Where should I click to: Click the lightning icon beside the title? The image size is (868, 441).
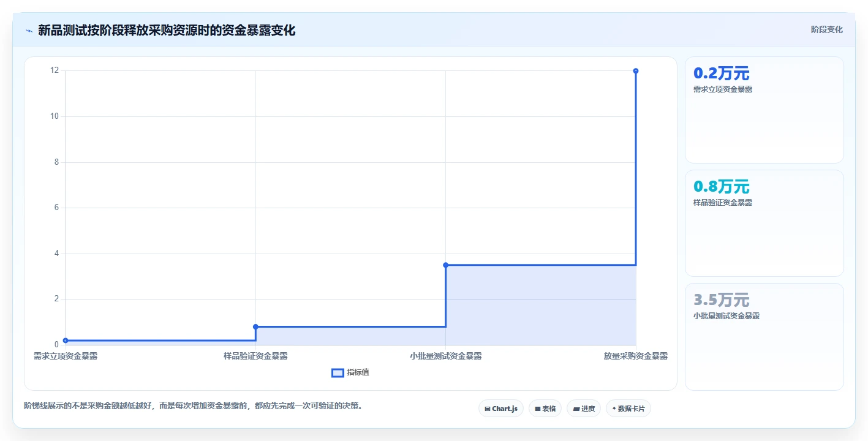pos(29,31)
